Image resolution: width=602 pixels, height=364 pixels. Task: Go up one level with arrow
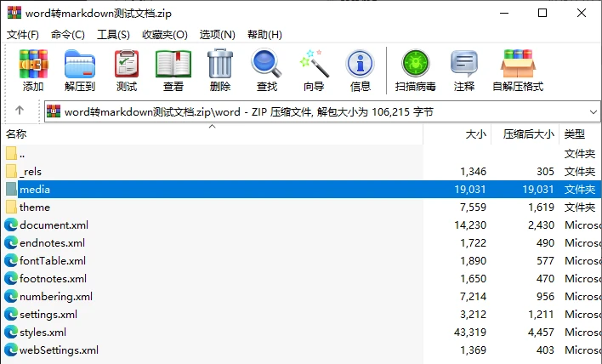point(20,111)
